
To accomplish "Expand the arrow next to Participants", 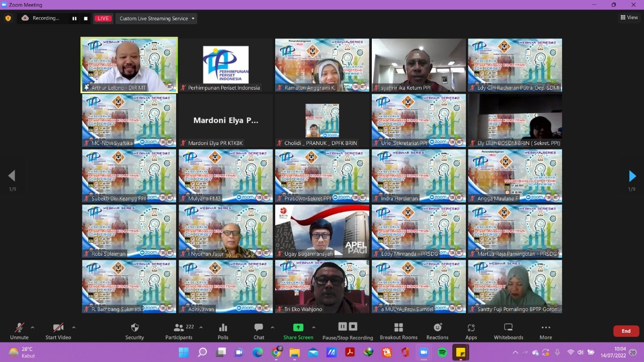I will tap(201, 327).
